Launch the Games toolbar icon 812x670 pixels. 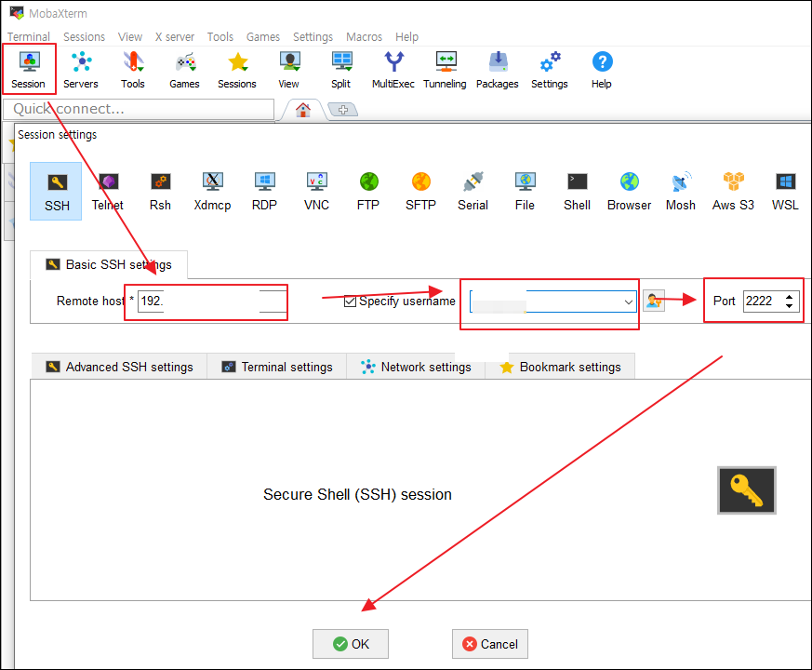pyautogui.click(x=184, y=70)
